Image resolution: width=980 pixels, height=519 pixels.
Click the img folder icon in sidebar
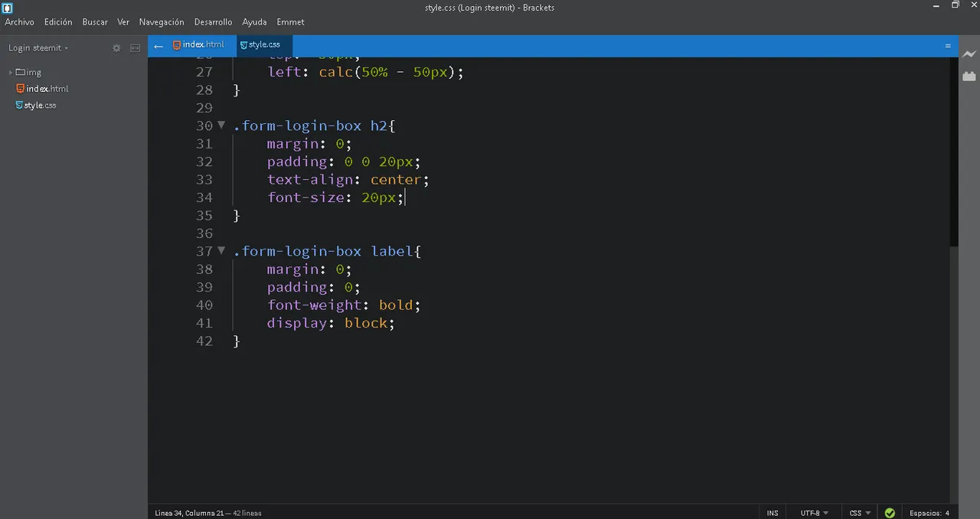[x=21, y=72]
